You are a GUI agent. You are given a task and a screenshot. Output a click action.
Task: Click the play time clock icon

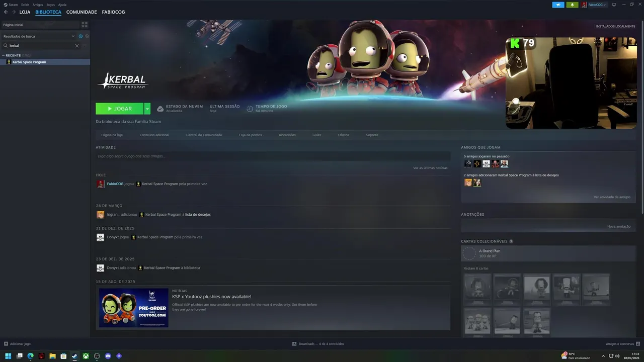click(x=250, y=109)
